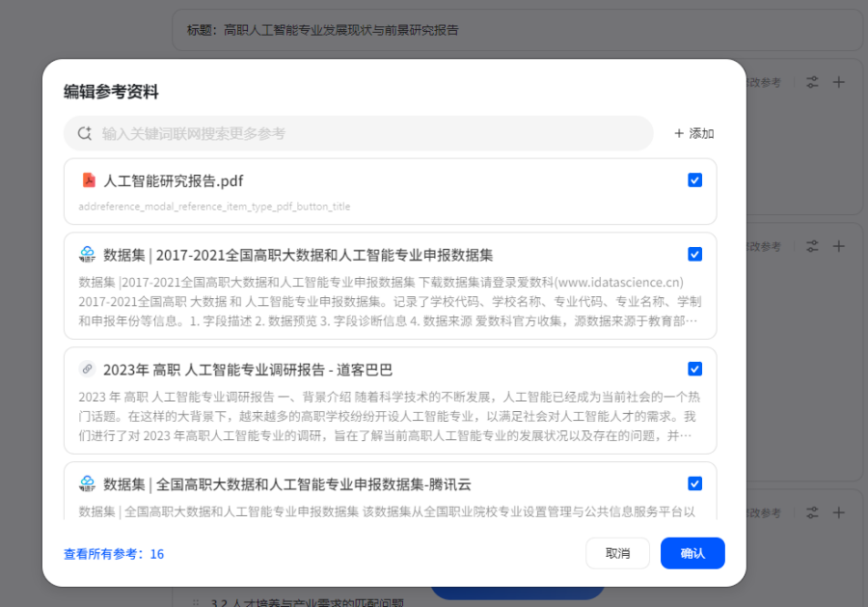Click 查看所有参考: 16 link
This screenshot has width=868, height=607.
pyautogui.click(x=114, y=554)
